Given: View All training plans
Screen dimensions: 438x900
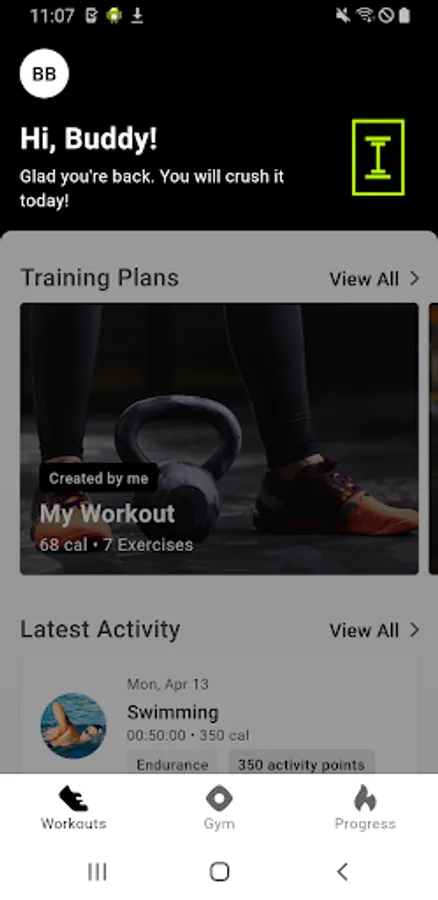Looking at the screenshot, I should (364, 279).
